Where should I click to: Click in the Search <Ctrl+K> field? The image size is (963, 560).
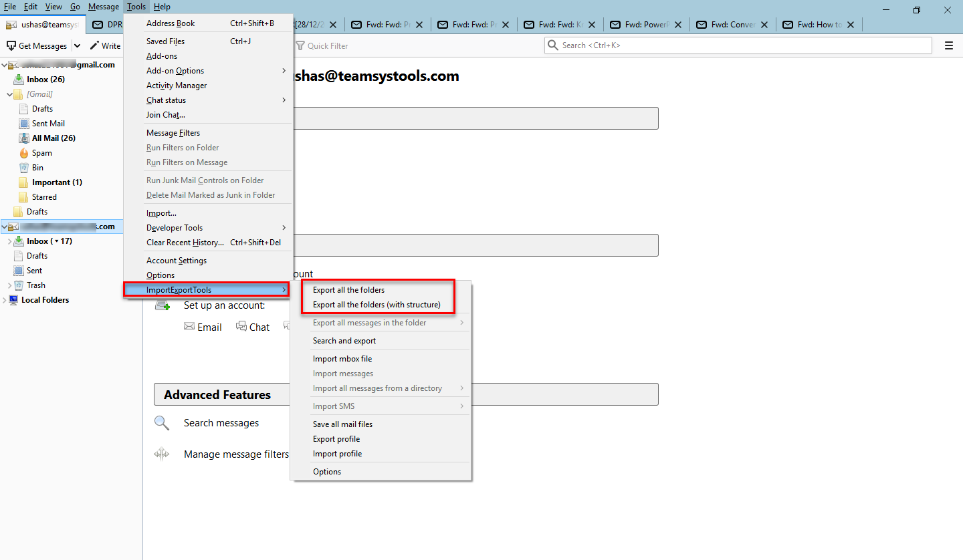tap(738, 45)
